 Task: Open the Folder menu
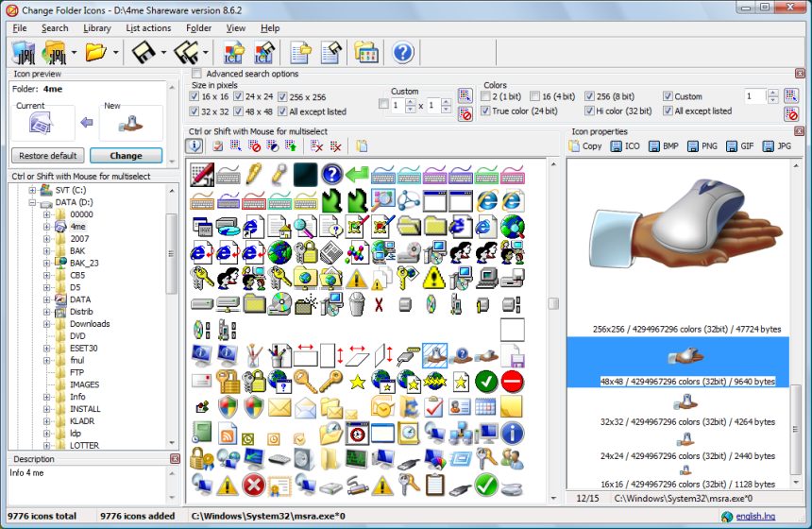click(x=198, y=28)
